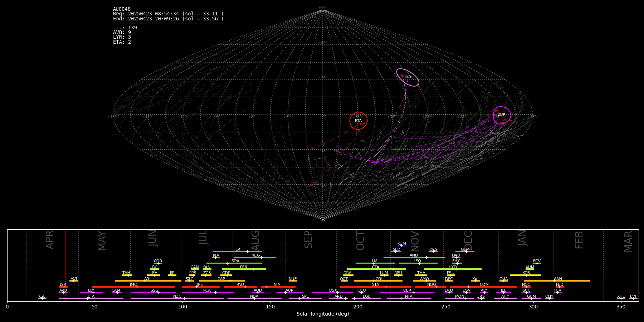The image size is (644, 322).
Task: Click the ECV shower label in timeline
Action: pyautogui.click(x=537, y=261)
